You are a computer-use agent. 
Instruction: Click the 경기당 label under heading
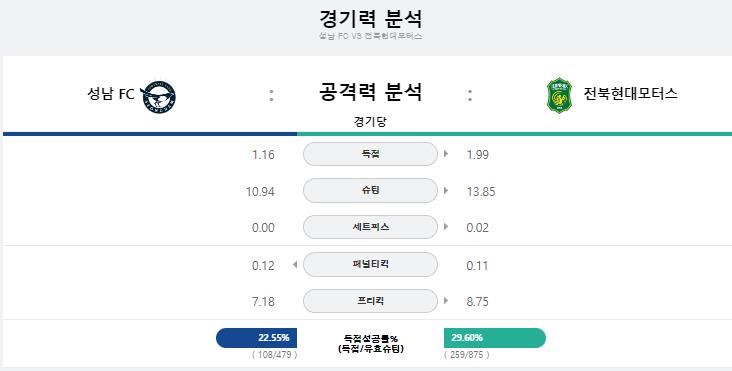[370, 122]
